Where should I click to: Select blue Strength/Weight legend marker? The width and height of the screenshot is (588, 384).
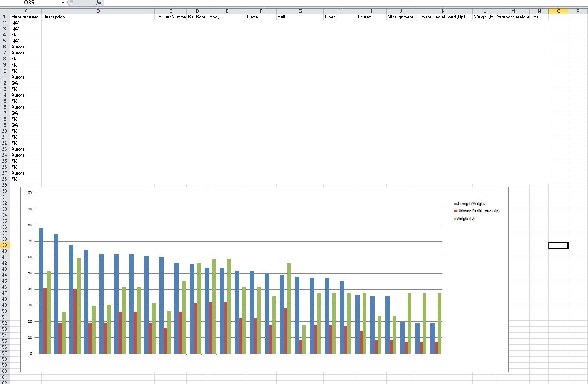(455, 203)
